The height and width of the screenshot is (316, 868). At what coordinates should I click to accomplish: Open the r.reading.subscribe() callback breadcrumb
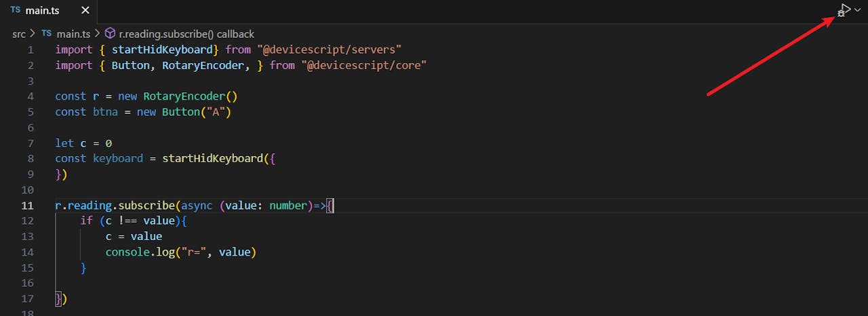pyautogui.click(x=186, y=33)
